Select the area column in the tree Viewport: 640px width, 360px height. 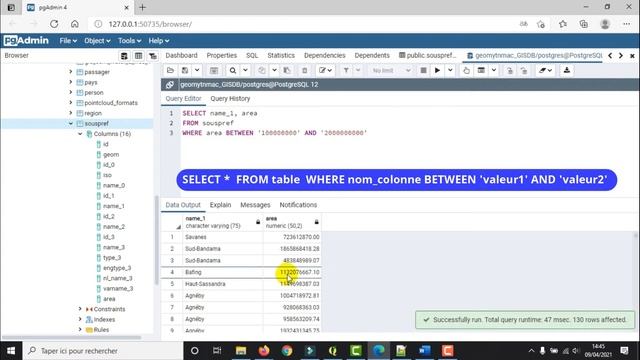[109, 299]
